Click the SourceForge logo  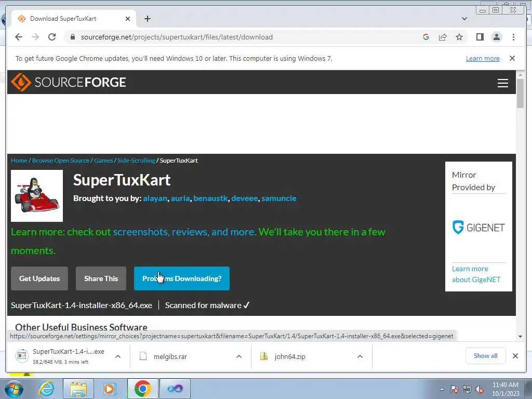(69, 82)
